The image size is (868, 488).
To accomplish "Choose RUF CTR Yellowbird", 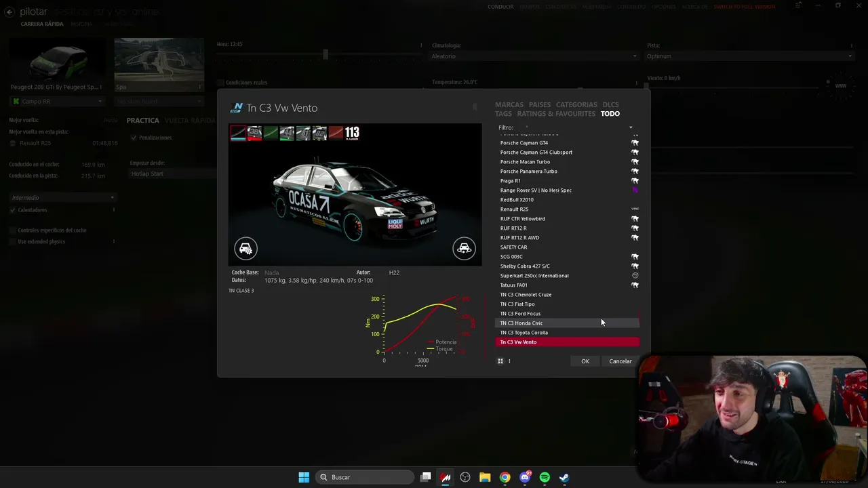I will coord(568,219).
